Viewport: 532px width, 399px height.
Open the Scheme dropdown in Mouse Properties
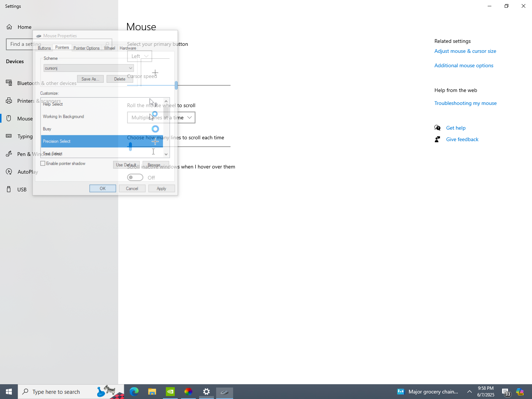89,68
